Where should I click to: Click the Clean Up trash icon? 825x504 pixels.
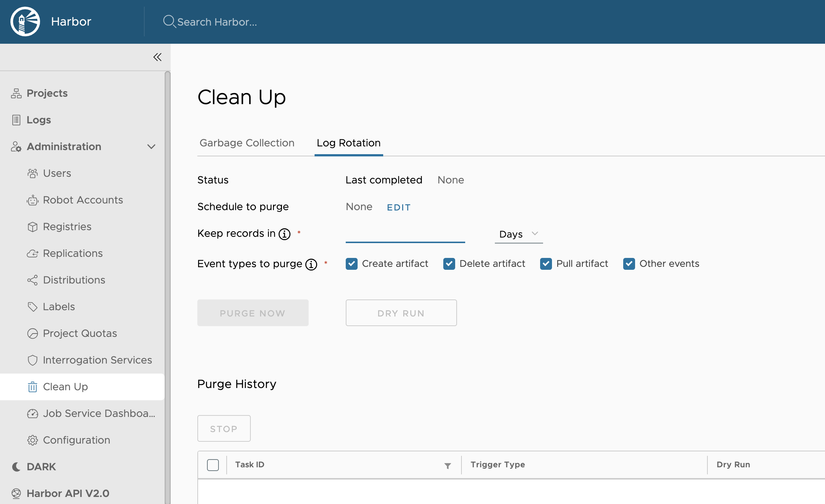click(x=33, y=387)
